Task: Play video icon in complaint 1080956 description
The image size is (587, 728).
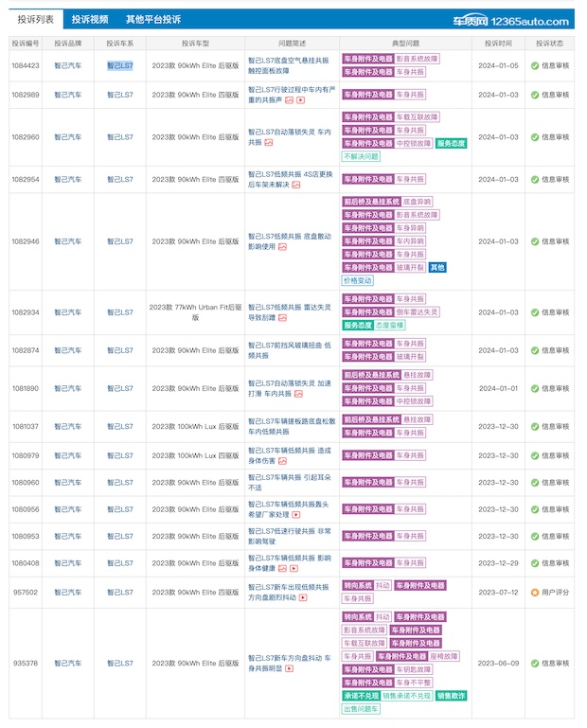Action: pos(295,515)
